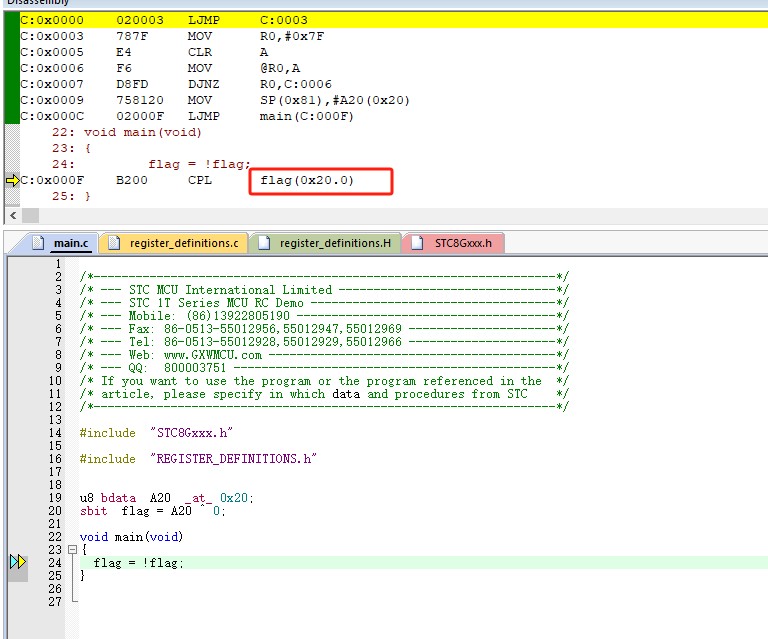Click the QQ: 800003751 comment line
The image size is (768, 639).
click(324, 368)
